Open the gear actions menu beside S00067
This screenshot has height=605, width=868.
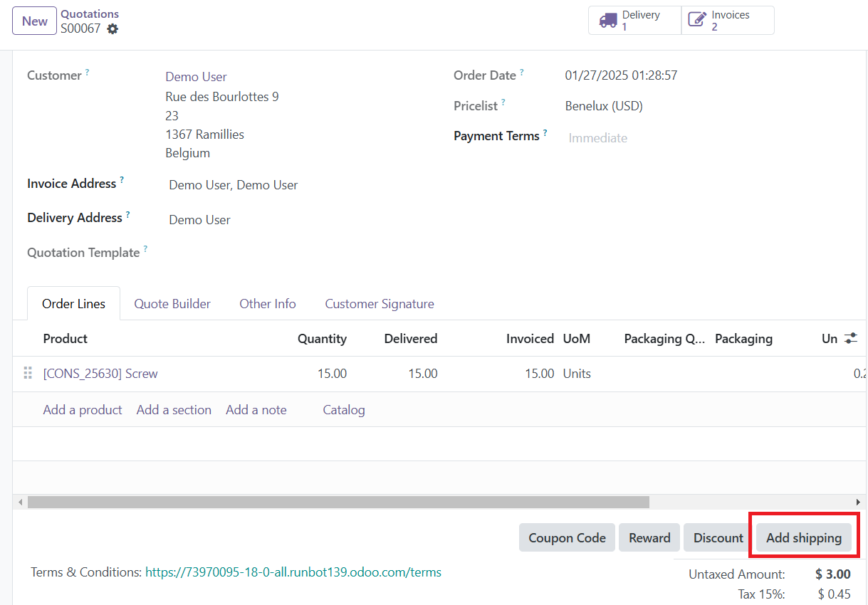113,29
